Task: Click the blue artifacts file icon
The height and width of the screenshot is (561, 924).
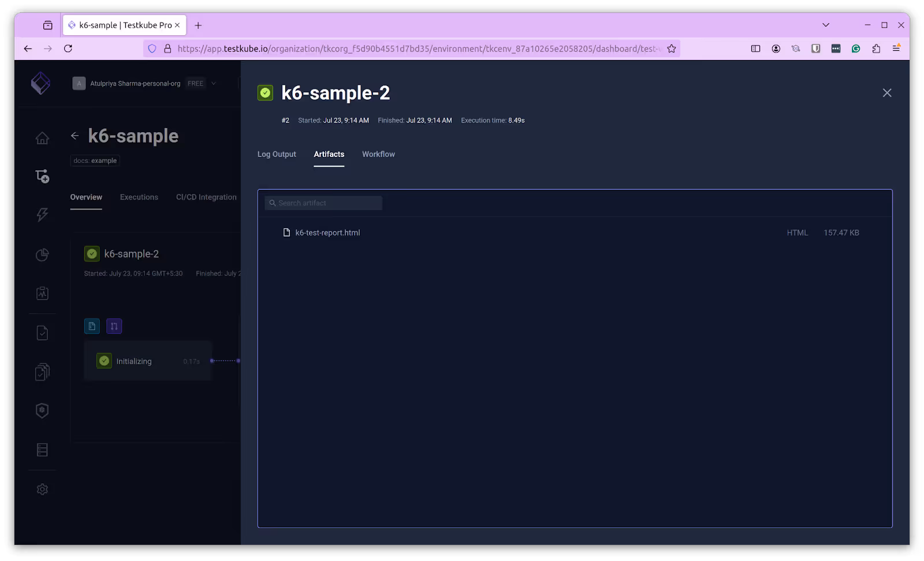Action: [92, 326]
